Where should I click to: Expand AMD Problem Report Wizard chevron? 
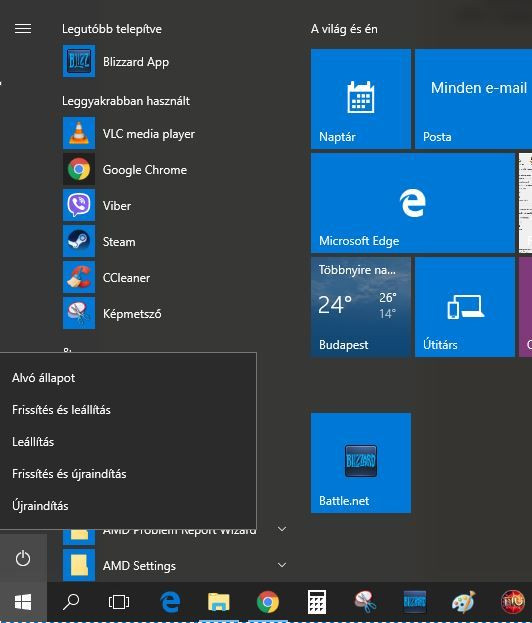(282, 529)
